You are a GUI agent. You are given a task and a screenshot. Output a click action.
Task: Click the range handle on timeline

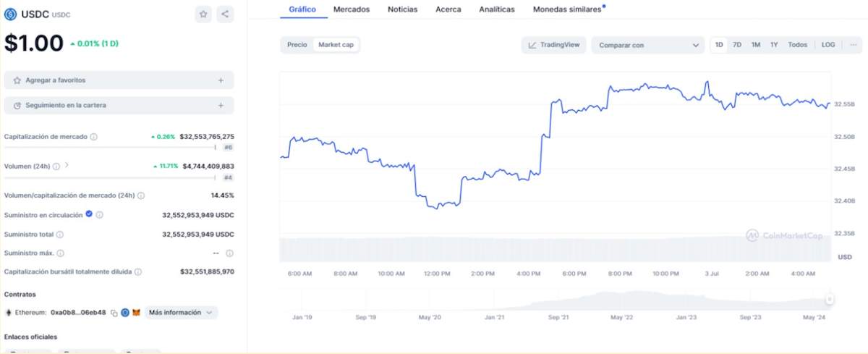830,299
